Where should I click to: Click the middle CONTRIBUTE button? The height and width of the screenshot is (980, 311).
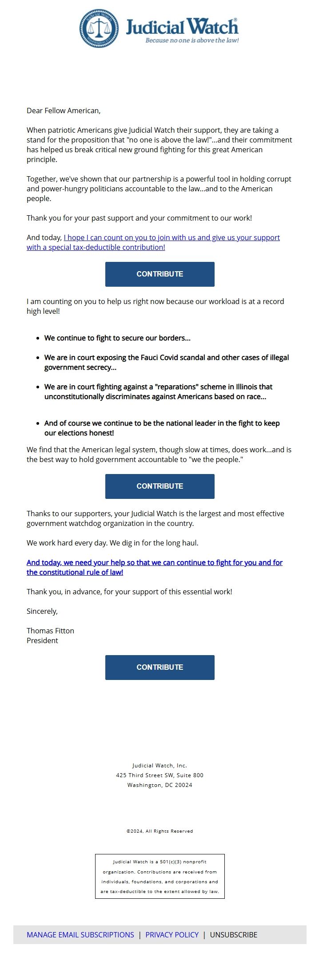(159, 486)
